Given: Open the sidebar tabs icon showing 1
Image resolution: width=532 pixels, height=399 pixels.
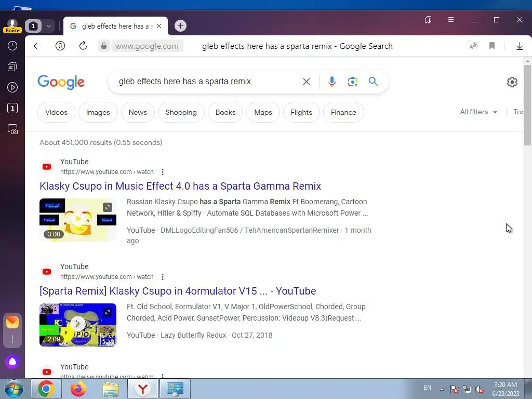Looking at the screenshot, I should pos(12,108).
